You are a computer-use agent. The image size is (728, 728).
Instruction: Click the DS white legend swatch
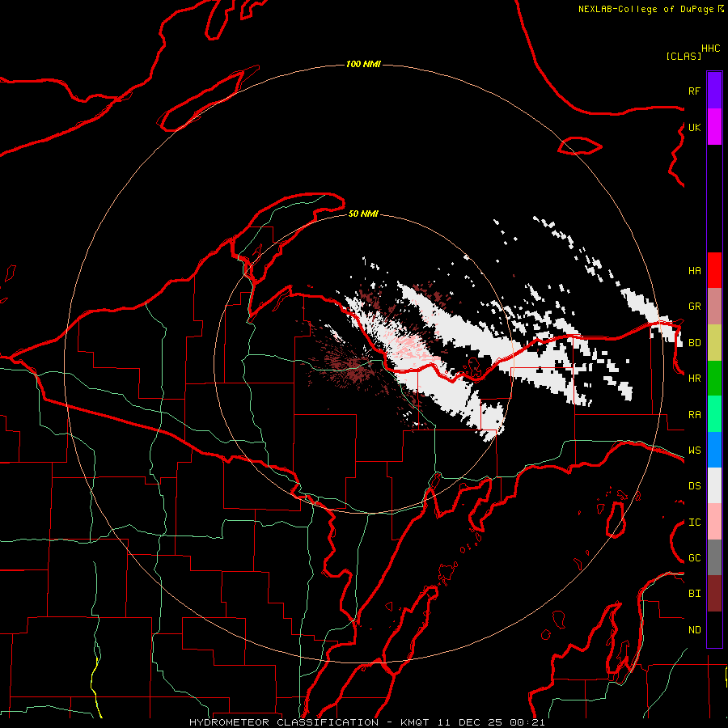click(714, 485)
